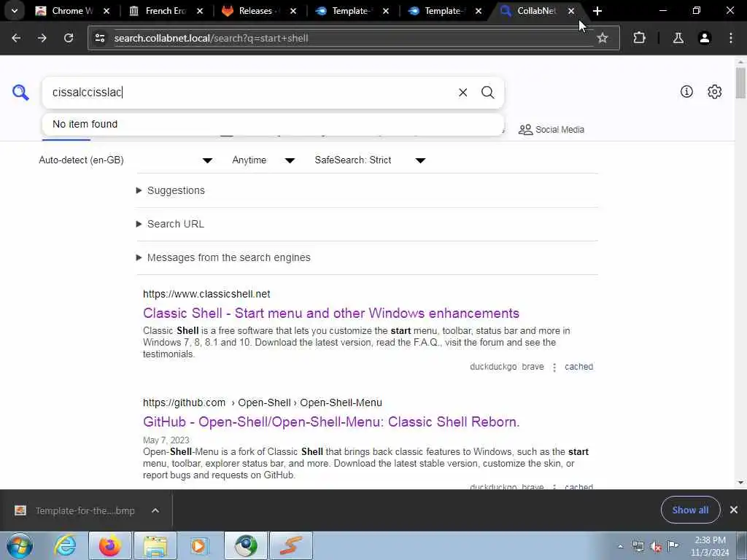
Task: Click Show all downloads
Action: pyautogui.click(x=690, y=510)
